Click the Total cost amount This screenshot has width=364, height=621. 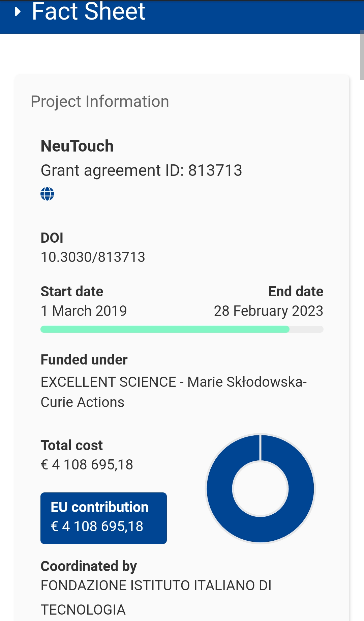coord(87,465)
